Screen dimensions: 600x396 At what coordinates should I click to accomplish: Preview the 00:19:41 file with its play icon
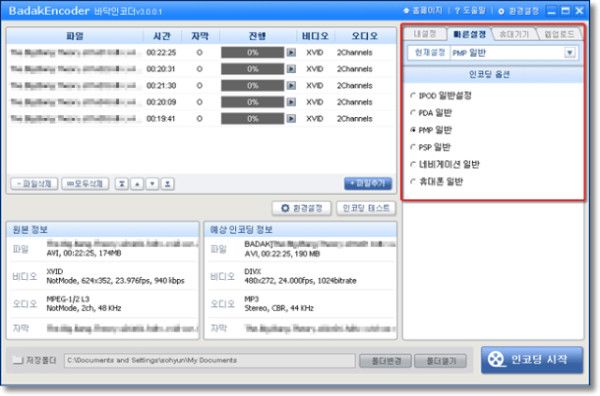coord(291,119)
